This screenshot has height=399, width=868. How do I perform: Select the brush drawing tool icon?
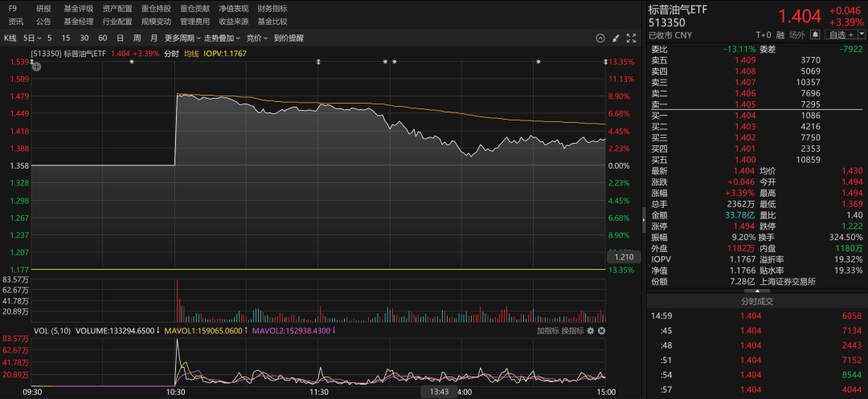click(616, 38)
